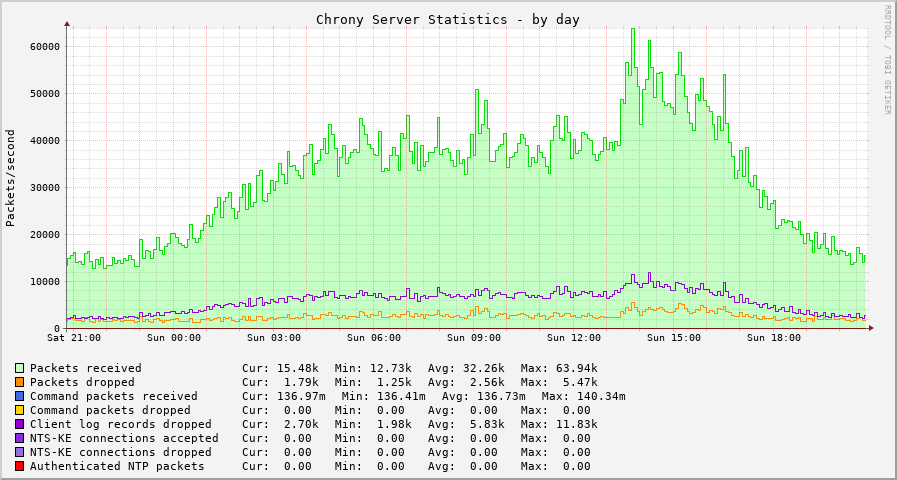Click the light green Packets received swatch
This screenshot has height=480, width=897.
[x=20, y=368]
